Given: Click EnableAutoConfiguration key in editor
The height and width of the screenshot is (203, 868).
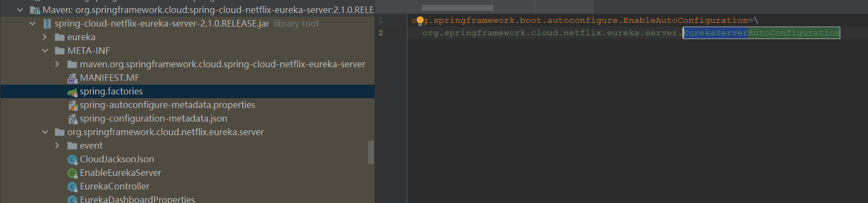Looking at the screenshot, I should (x=685, y=20).
